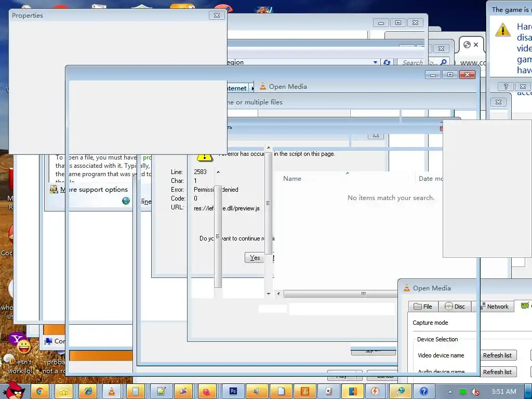The height and width of the screenshot is (399, 532).
Task: Click the refresh arrows icon in address bar
Action: [387, 62]
